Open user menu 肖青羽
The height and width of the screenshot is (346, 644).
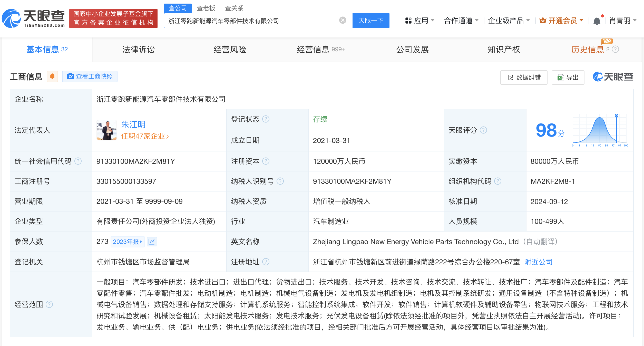623,21
